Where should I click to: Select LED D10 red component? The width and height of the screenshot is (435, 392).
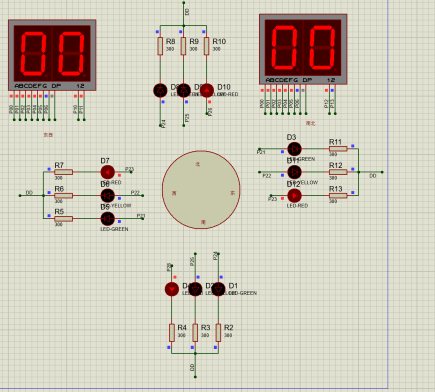pos(207,90)
